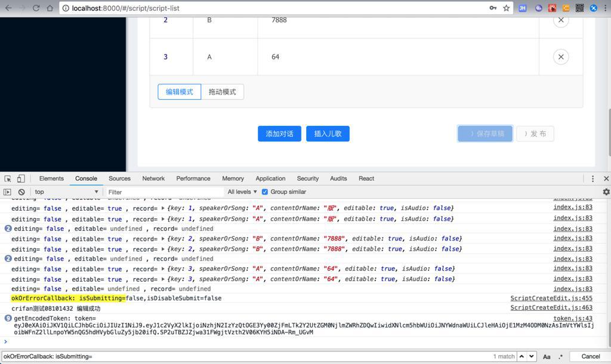Clear the console with the ban icon
Image resolution: width=611 pixels, height=364 pixels.
pos(21,192)
